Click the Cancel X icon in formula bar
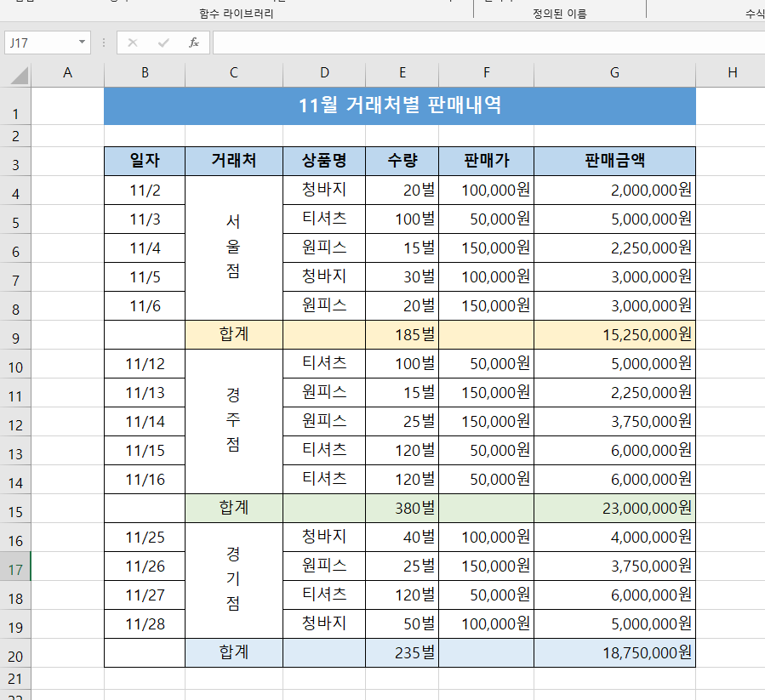The image size is (765, 700). (x=132, y=43)
